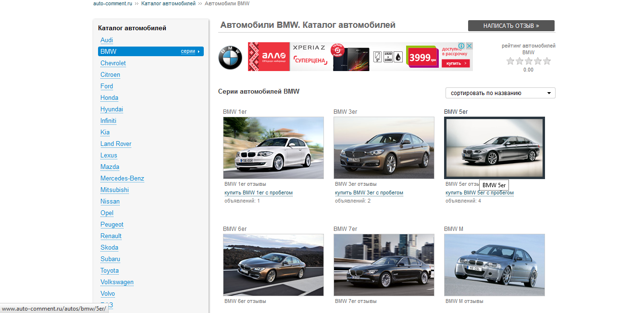
Task: Open Hyundai brand link
Action: tap(111, 109)
